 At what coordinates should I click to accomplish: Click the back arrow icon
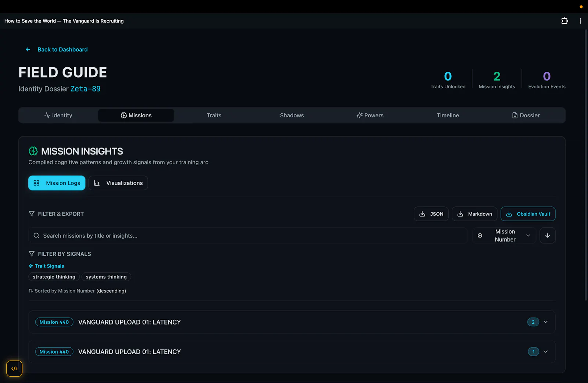point(28,49)
